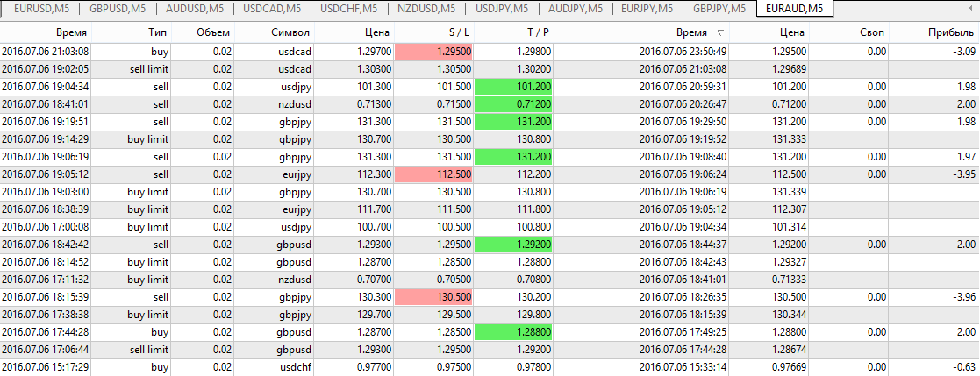Click the profit value 1.97

[x=965, y=157]
